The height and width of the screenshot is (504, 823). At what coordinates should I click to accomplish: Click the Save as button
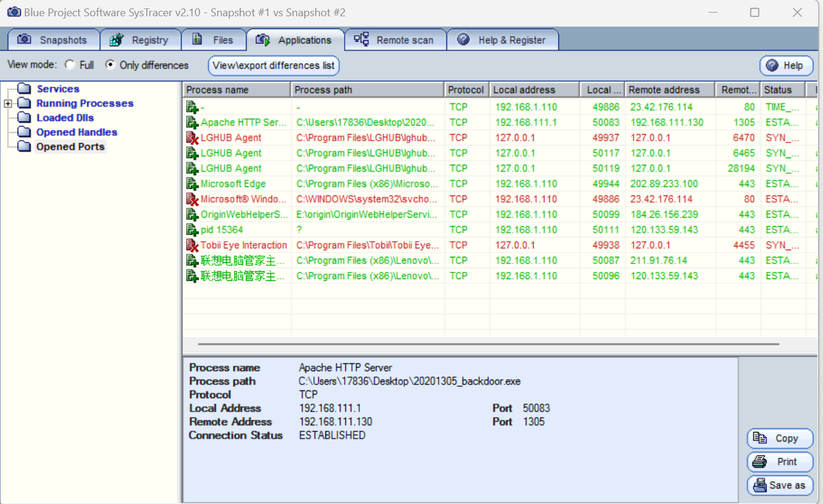pyautogui.click(x=780, y=485)
